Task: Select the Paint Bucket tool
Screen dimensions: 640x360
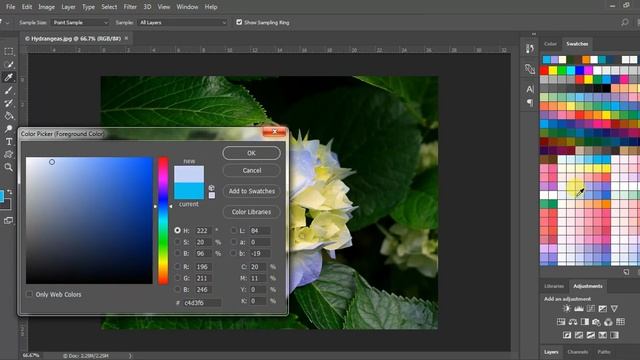Action: tap(9, 116)
